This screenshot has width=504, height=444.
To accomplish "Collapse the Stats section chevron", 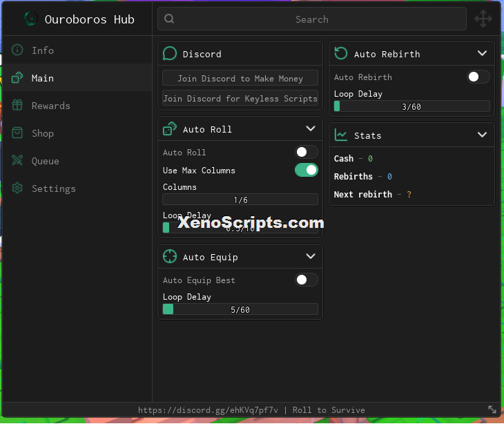I will pos(482,135).
